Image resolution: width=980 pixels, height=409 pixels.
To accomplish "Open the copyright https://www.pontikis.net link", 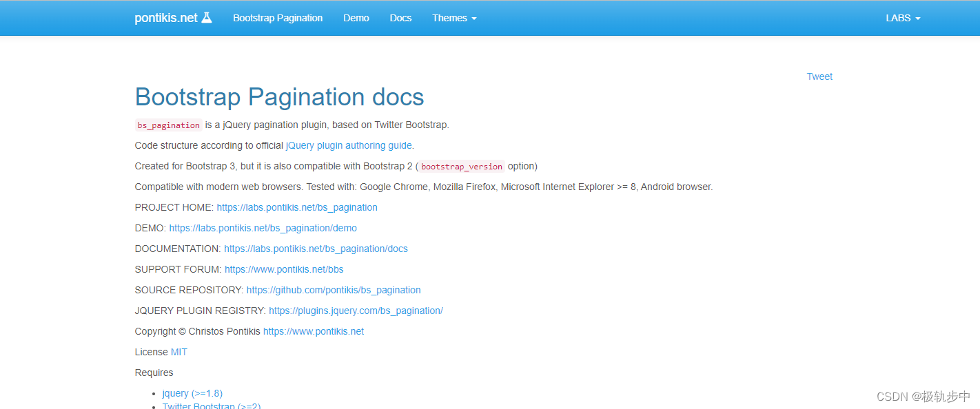I will 314,331.
